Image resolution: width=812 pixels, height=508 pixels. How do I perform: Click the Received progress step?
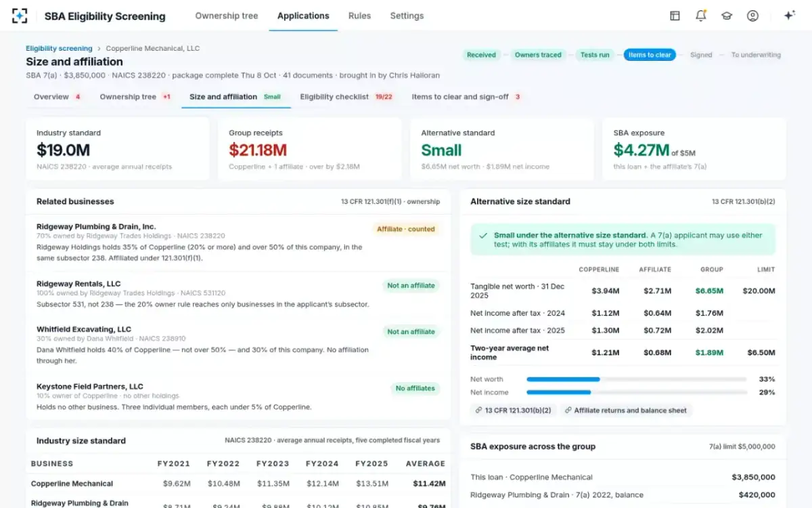point(481,55)
